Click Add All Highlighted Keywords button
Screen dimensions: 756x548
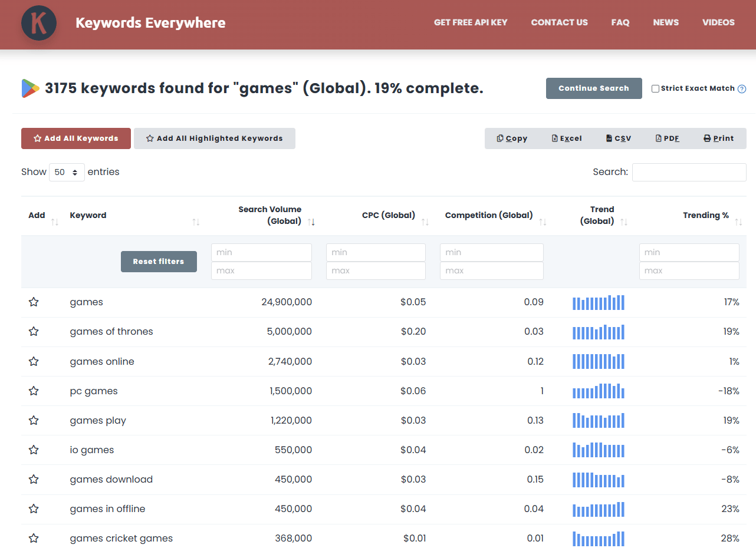[215, 138]
